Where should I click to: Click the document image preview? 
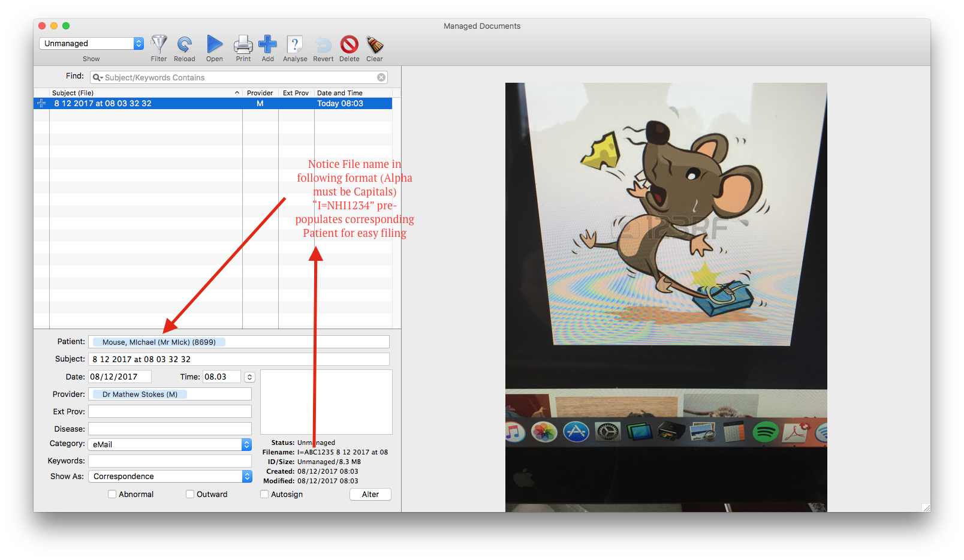tap(666, 297)
